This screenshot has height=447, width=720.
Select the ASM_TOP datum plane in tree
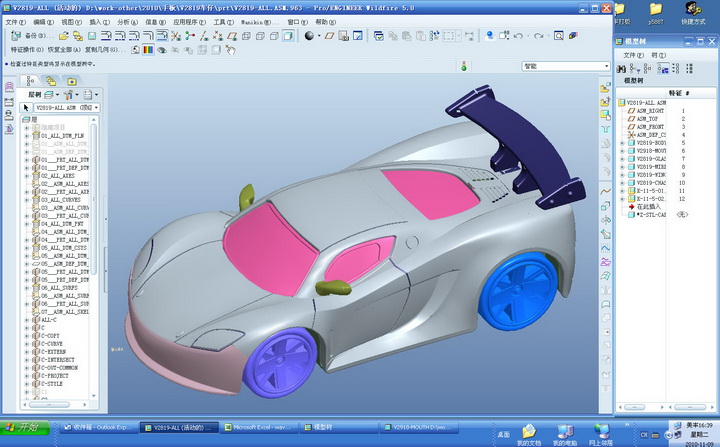[x=648, y=119]
